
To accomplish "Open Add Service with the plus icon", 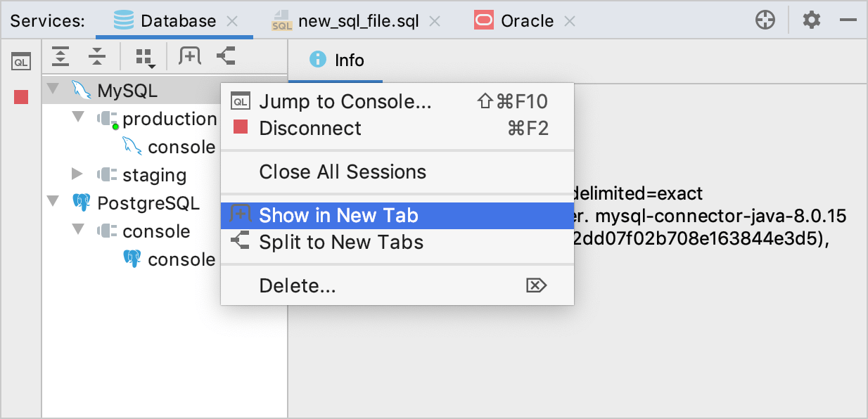I will click(765, 20).
